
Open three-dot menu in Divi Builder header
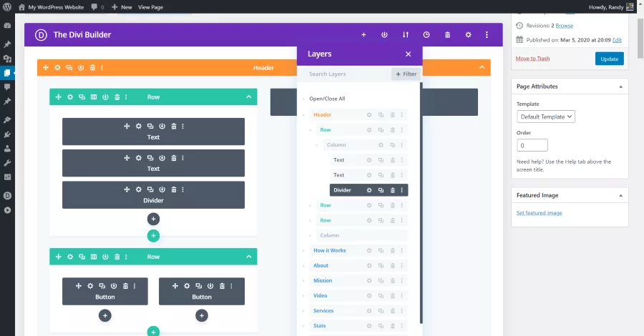click(x=487, y=35)
